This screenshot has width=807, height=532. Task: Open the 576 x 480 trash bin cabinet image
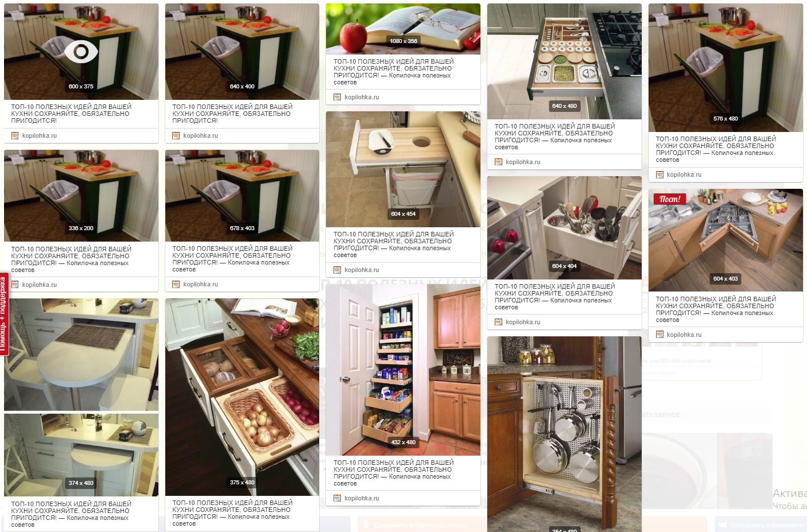(725, 68)
